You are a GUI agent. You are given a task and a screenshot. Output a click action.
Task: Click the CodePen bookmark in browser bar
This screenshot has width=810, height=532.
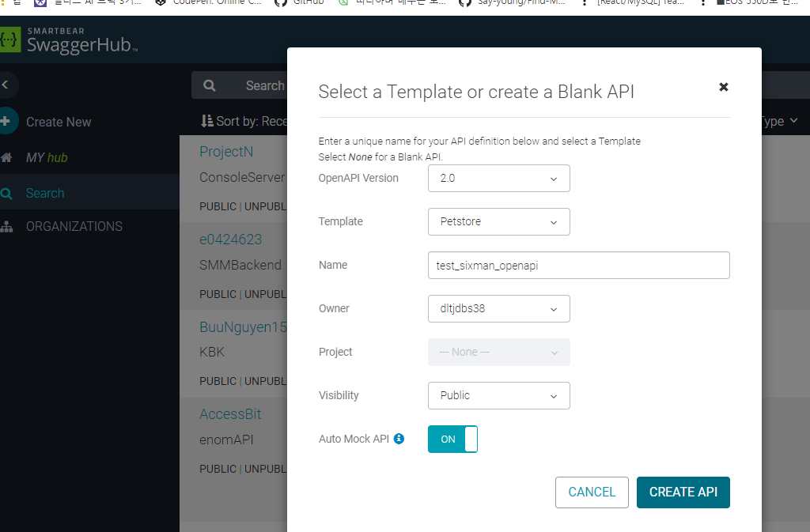(208, 2)
